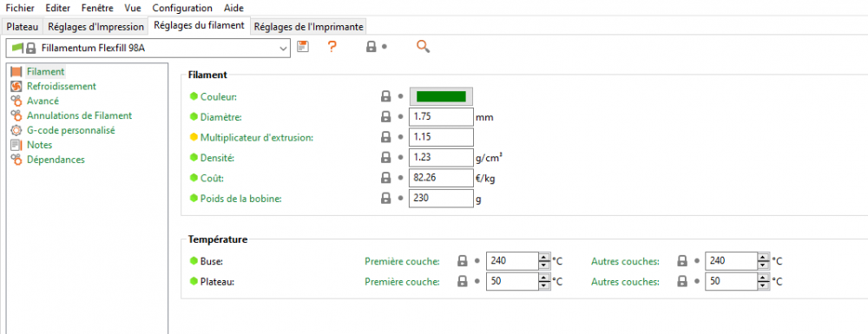Click the orange question mark help icon
868x334 pixels.
pyautogui.click(x=332, y=47)
